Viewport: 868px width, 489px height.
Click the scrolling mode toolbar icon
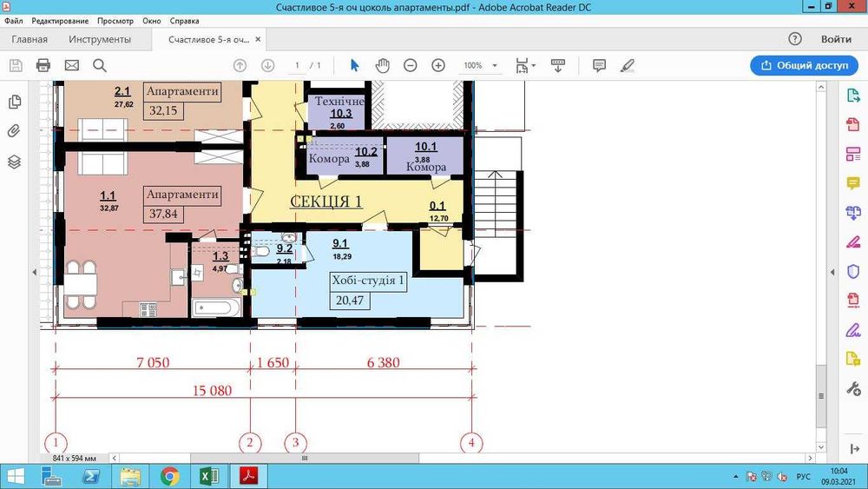pyautogui.click(x=558, y=65)
